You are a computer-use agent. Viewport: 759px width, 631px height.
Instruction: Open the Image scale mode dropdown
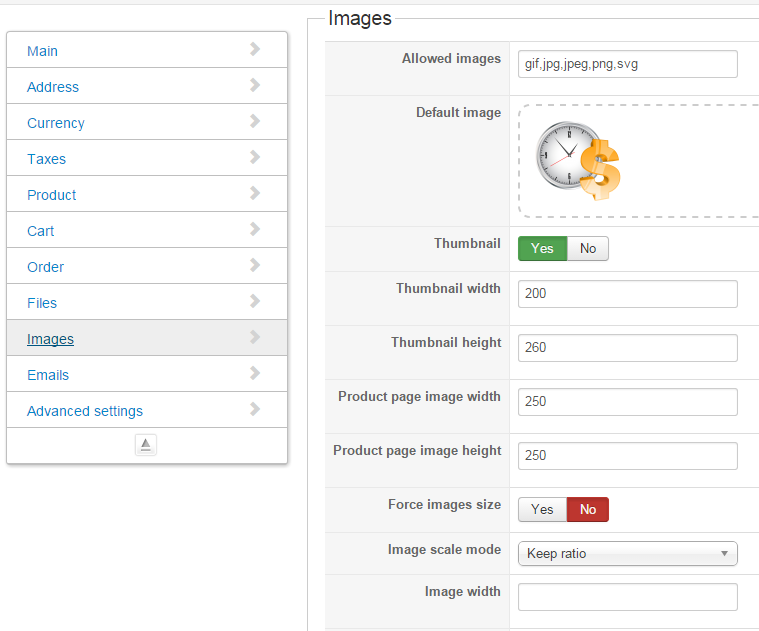(627, 554)
